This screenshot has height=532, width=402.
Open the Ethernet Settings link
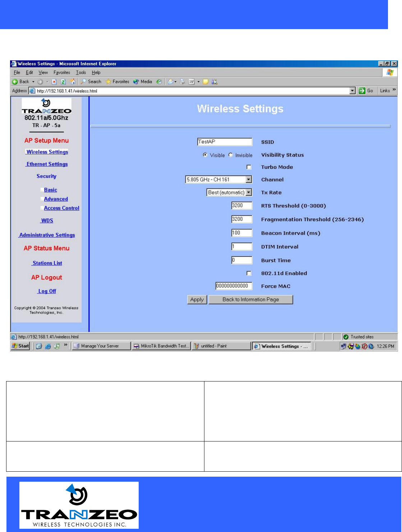(x=47, y=164)
